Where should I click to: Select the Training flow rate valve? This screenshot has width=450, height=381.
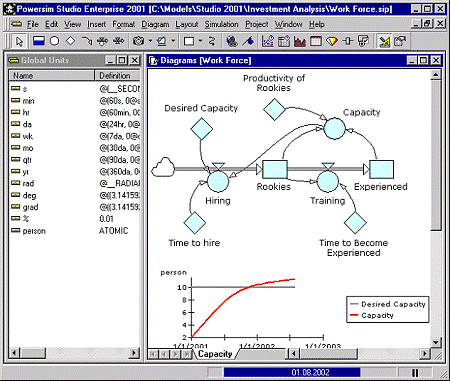coord(328,181)
